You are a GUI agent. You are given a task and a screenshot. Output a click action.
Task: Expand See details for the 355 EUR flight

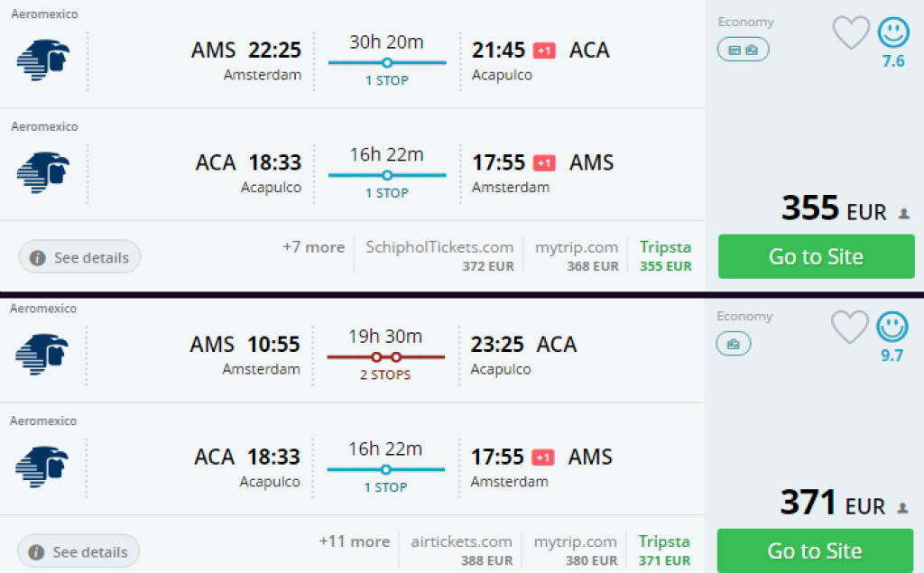pos(80,257)
